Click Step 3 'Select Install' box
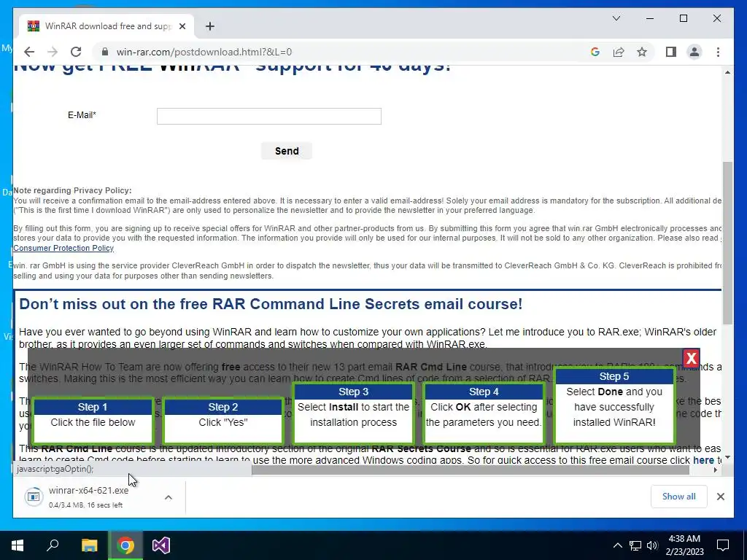This screenshot has width=747, height=560. point(353,414)
